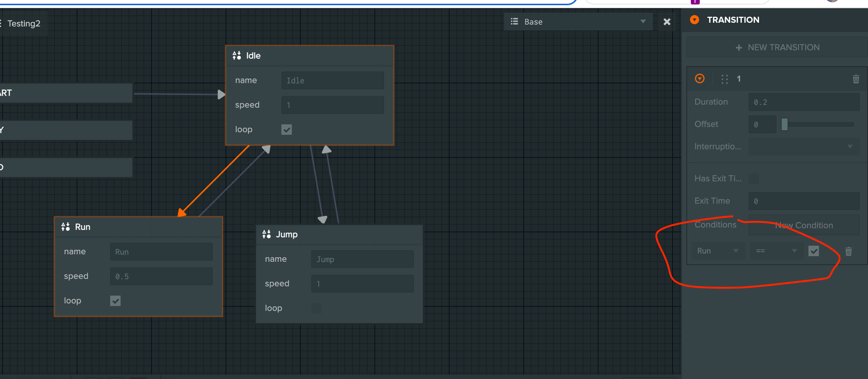The image size is (868, 379).
Task: Click the New Transition button
Action: (777, 47)
